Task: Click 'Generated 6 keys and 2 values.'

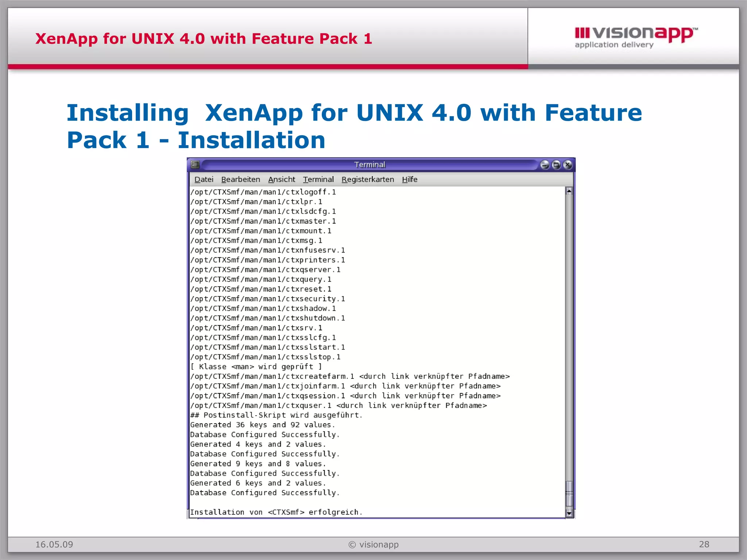Action: point(258,483)
